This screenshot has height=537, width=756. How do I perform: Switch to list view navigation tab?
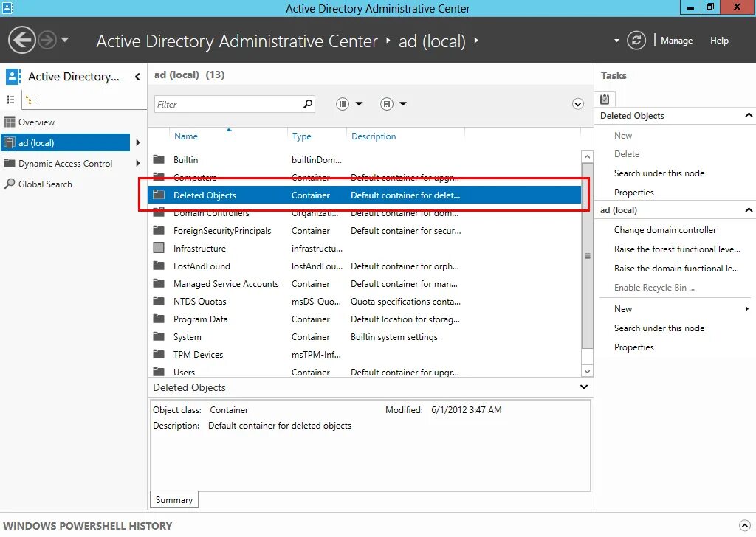click(10, 100)
